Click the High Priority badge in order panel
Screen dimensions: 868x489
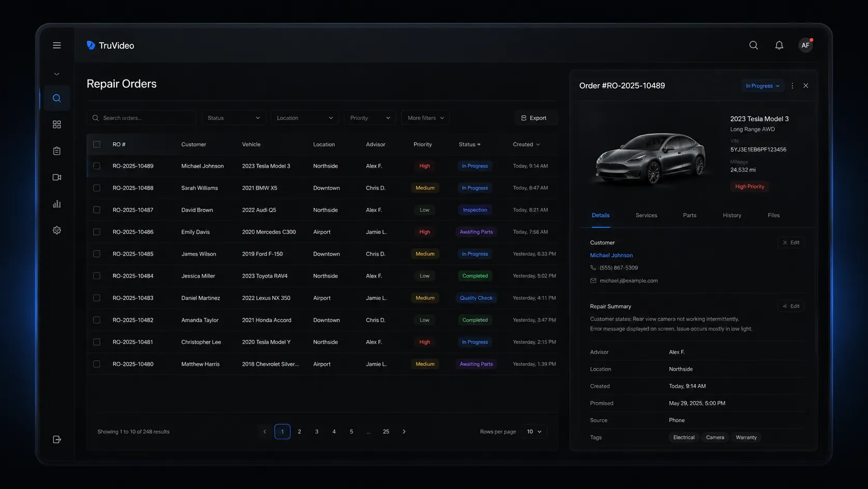(750, 187)
